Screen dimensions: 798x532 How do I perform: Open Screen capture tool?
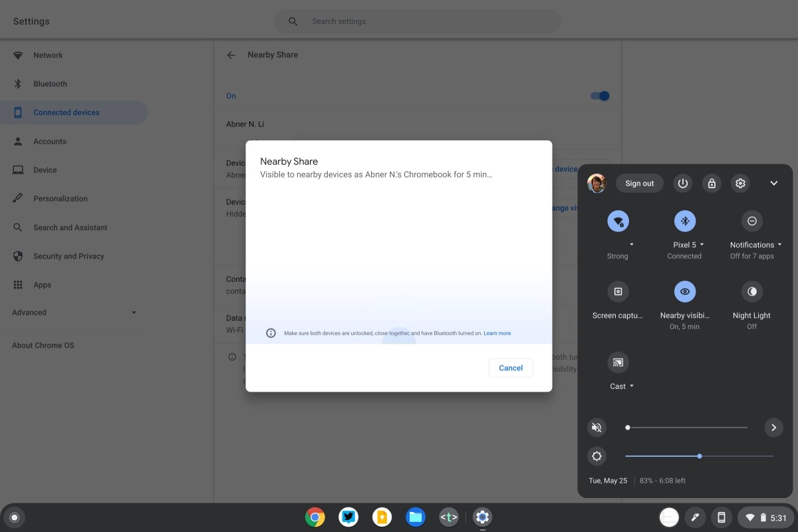(x=618, y=291)
